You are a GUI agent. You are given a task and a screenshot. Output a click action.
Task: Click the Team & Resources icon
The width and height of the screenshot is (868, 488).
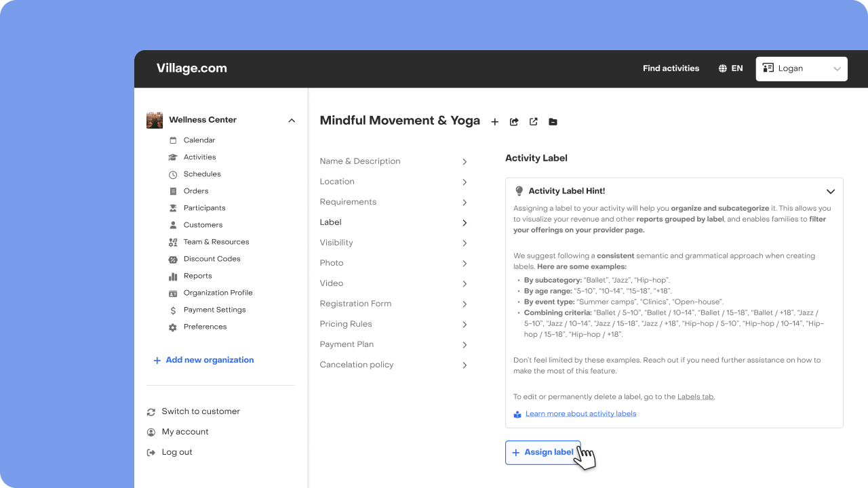click(173, 242)
